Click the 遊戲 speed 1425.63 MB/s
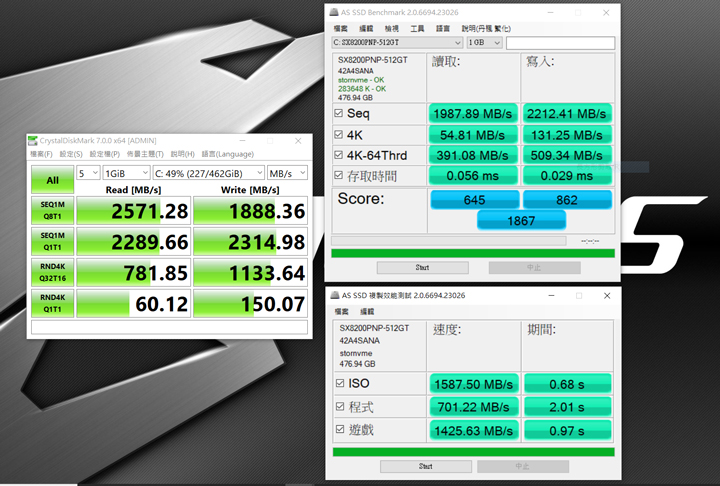This screenshot has height=486, width=720. click(x=474, y=430)
